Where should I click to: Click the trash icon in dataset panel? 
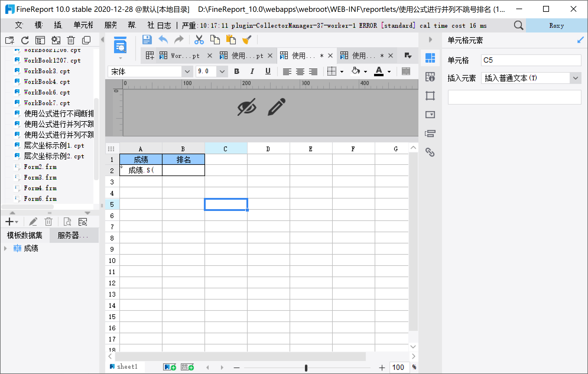click(x=48, y=222)
